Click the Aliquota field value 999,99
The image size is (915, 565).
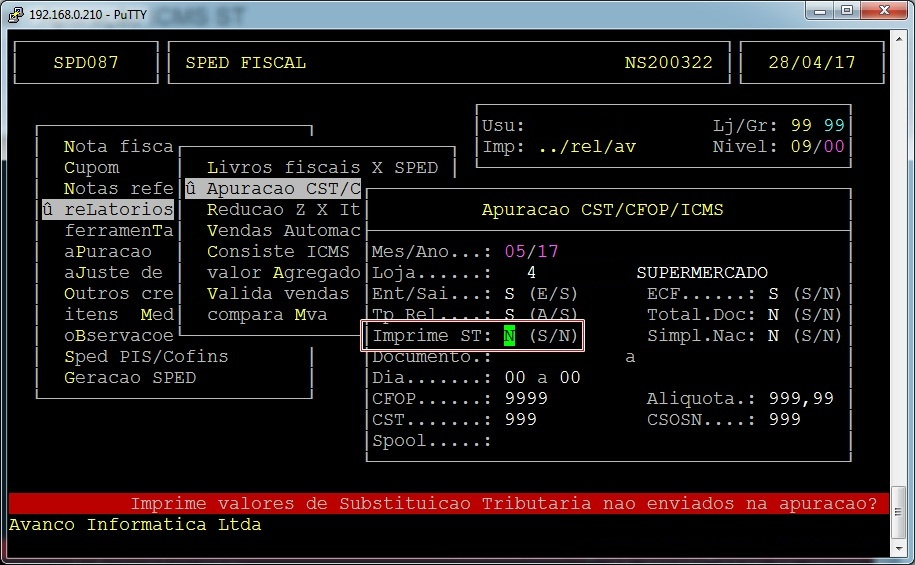coord(801,399)
